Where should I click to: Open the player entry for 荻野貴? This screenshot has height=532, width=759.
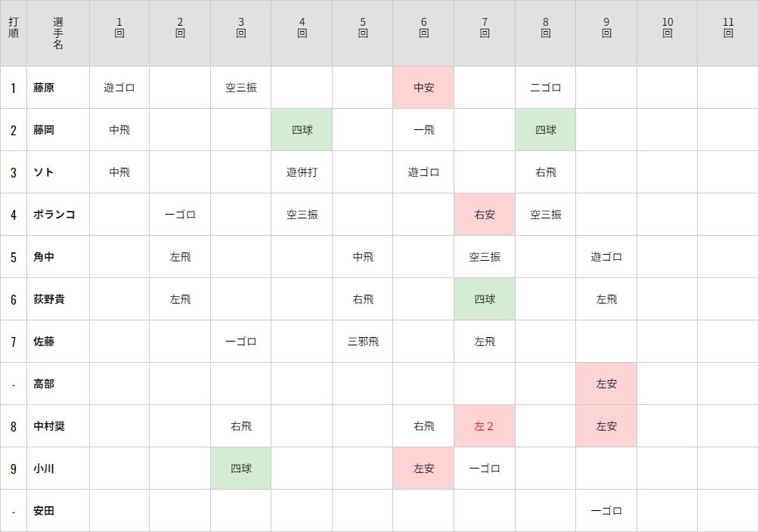(x=49, y=299)
